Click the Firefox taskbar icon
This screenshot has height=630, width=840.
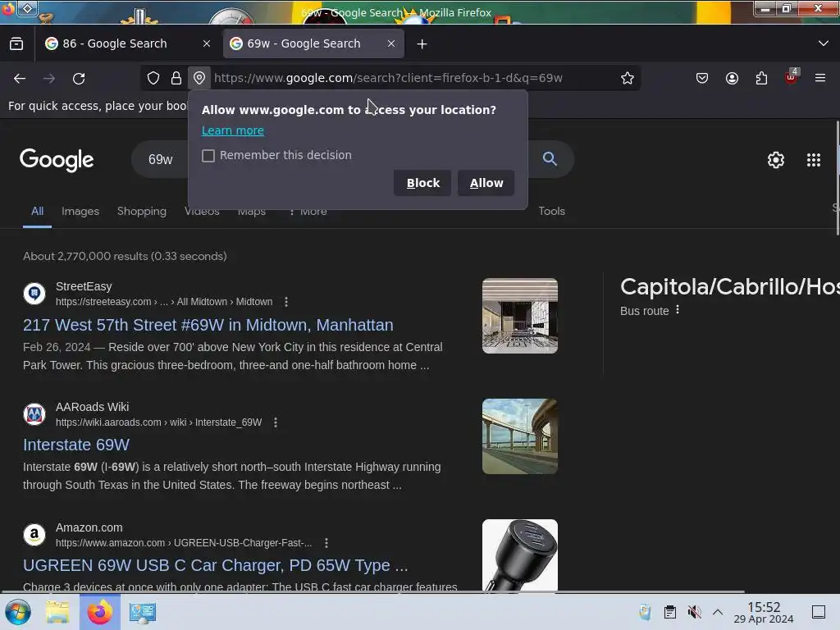[99, 612]
